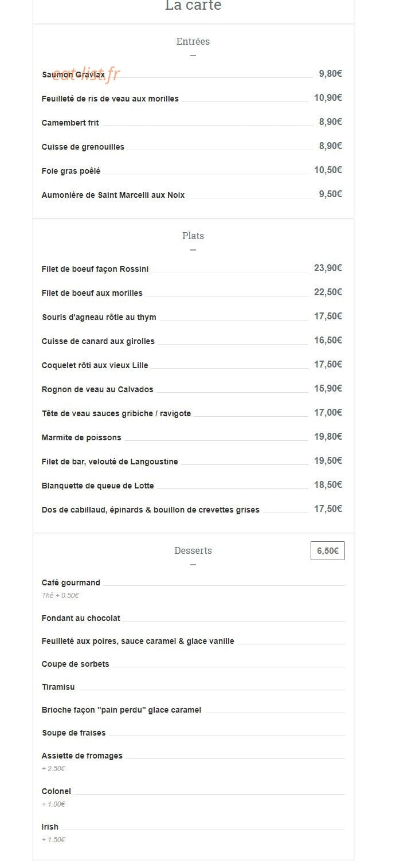
Task: Select Filet de boeuf façon Rossini
Action: pos(95,269)
